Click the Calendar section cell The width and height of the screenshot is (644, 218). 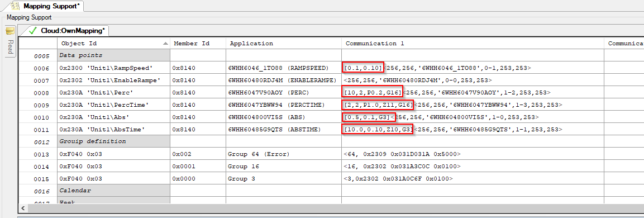[113, 191]
